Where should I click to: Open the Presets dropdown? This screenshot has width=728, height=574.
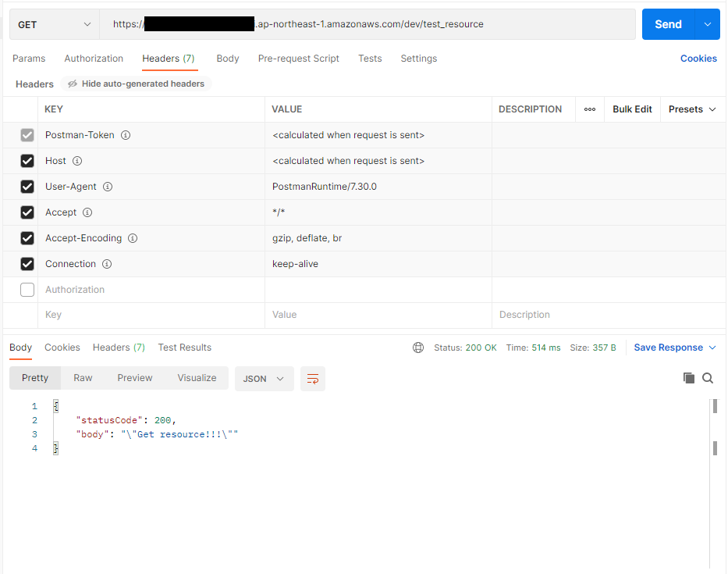click(691, 109)
